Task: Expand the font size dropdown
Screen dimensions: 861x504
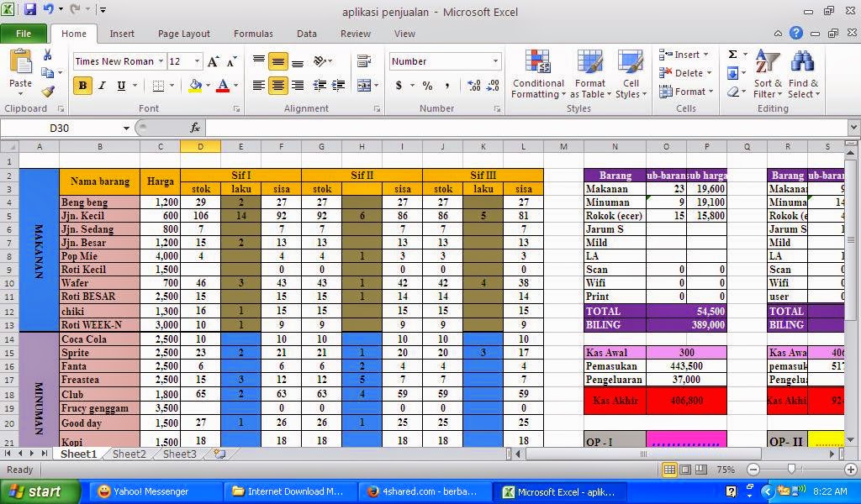Action: click(x=197, y=61)
